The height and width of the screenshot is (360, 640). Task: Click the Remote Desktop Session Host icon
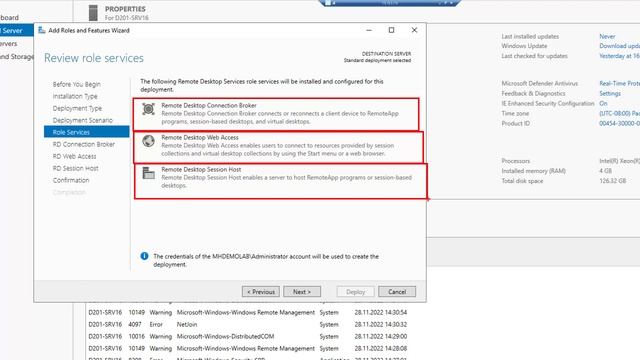click(x=148, y=173)
